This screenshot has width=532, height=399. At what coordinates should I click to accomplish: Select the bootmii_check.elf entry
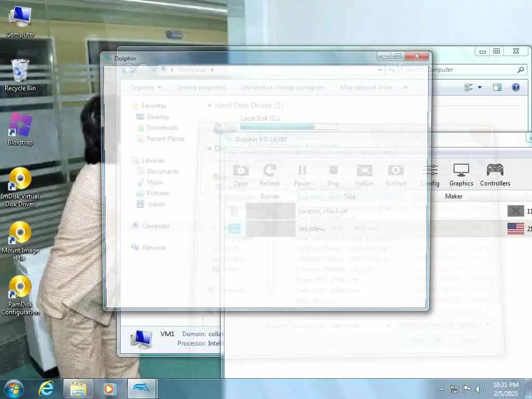point(323,211)
